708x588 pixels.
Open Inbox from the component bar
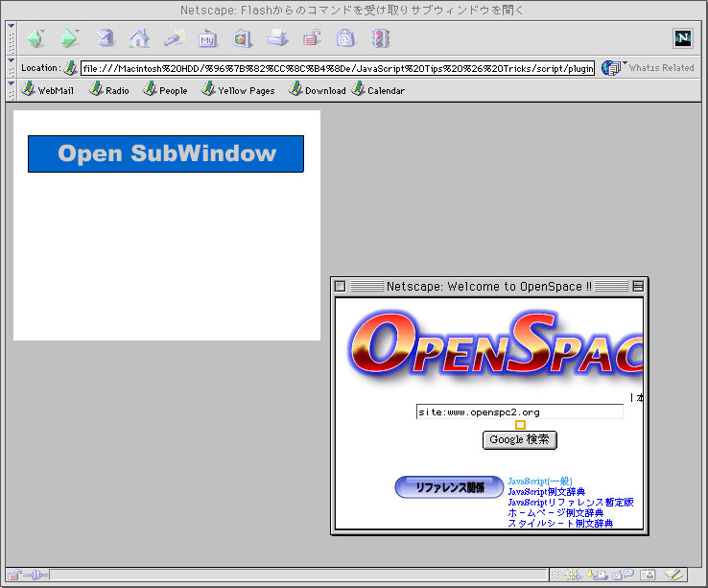pos(597,575)
